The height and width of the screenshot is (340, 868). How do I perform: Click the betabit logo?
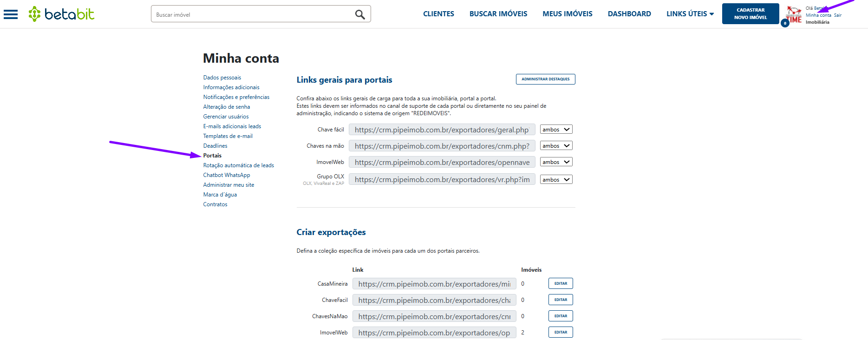[x=61, y=14]
